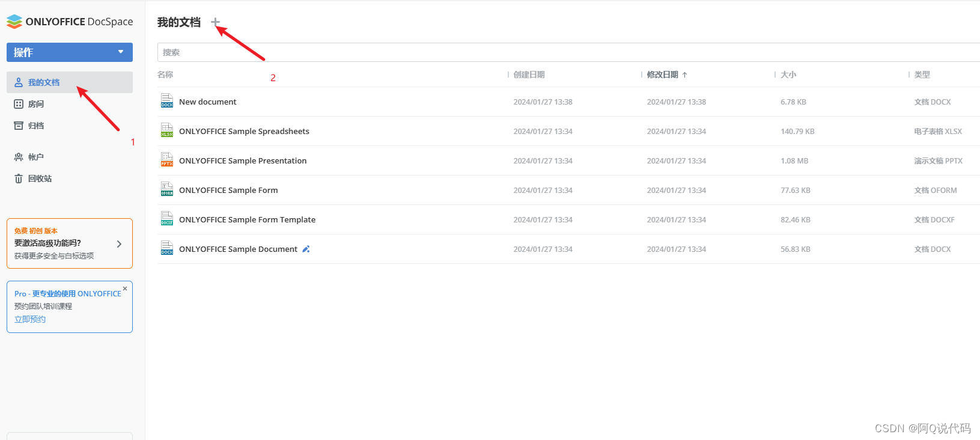980x440 pixels.
Task: Click the XLSX icon of Sample Spreadsheets
Action: tap(166, 130)
